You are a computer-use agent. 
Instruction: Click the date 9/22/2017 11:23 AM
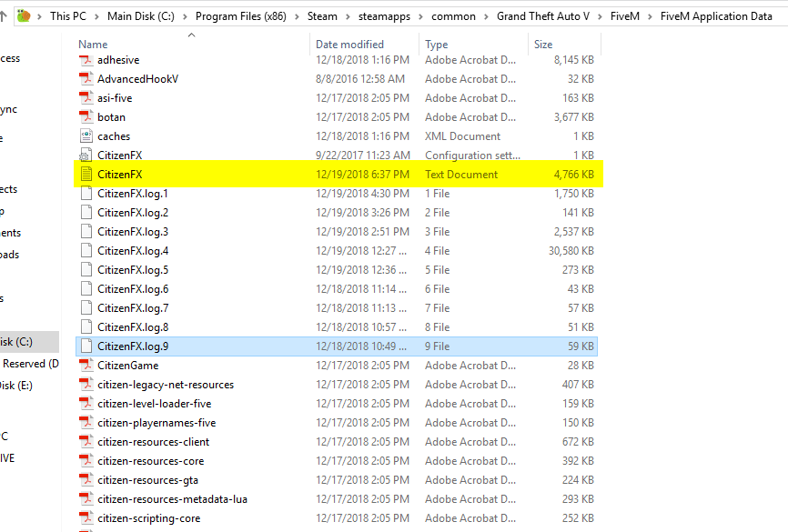[363, 156]
